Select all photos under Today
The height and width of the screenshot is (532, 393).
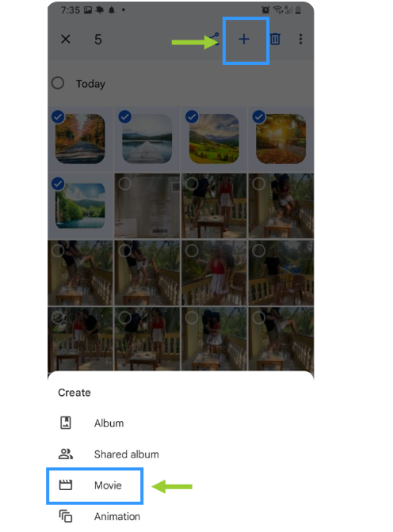58,83
